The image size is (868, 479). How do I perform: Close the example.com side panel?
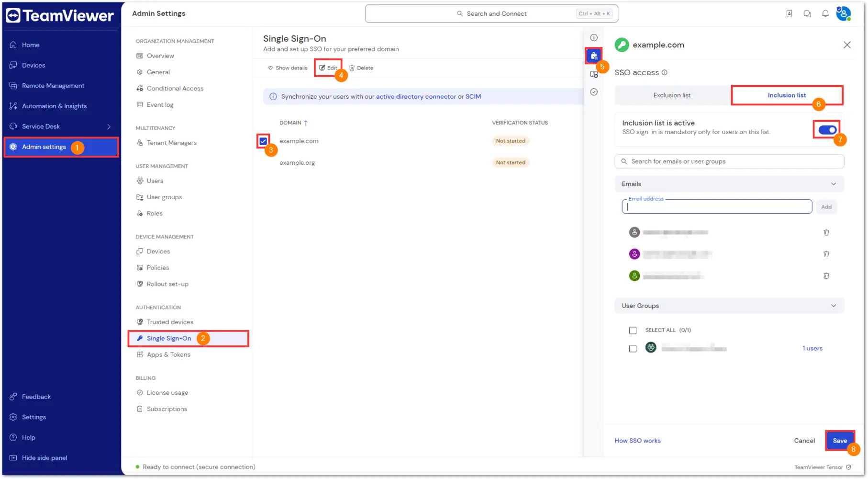[x=847, y=45]
